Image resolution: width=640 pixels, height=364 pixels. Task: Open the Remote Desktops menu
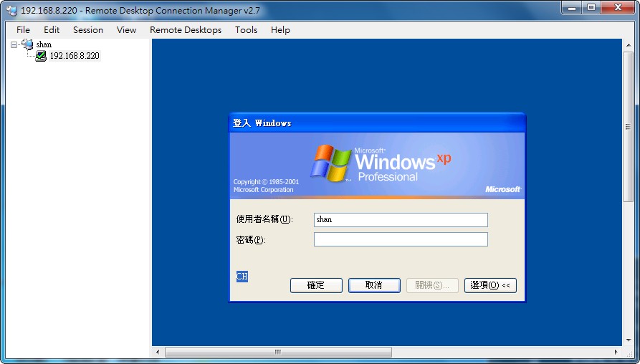click(186, 30)
